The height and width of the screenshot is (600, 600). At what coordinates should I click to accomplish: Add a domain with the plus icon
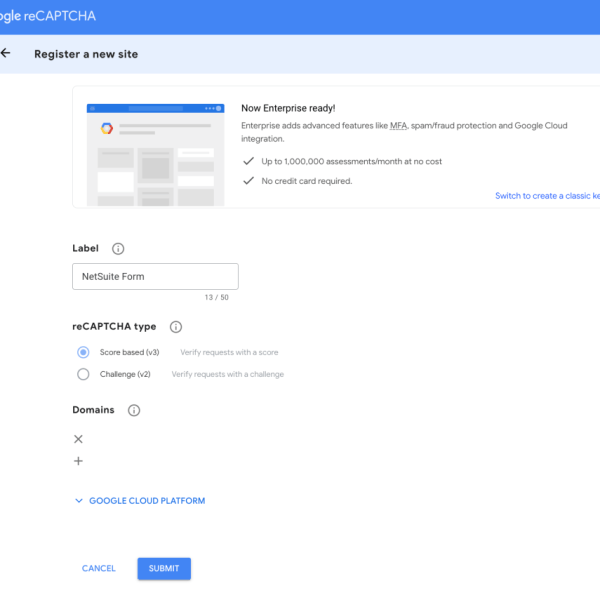pos(78,461)
